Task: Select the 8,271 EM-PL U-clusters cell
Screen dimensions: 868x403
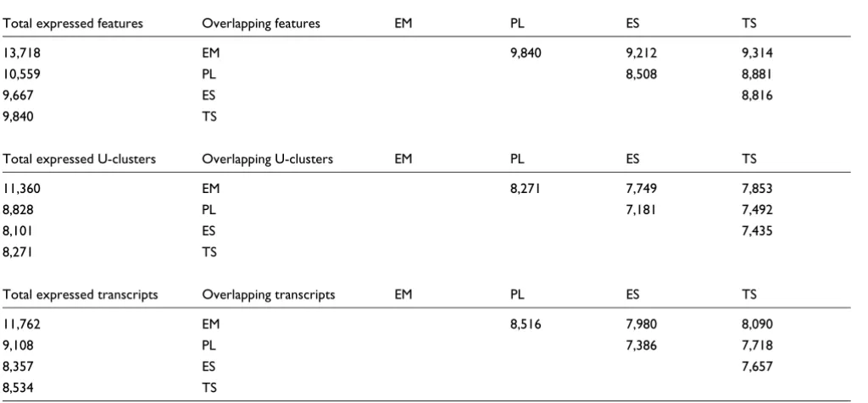Action: click(x=526, y=189)
